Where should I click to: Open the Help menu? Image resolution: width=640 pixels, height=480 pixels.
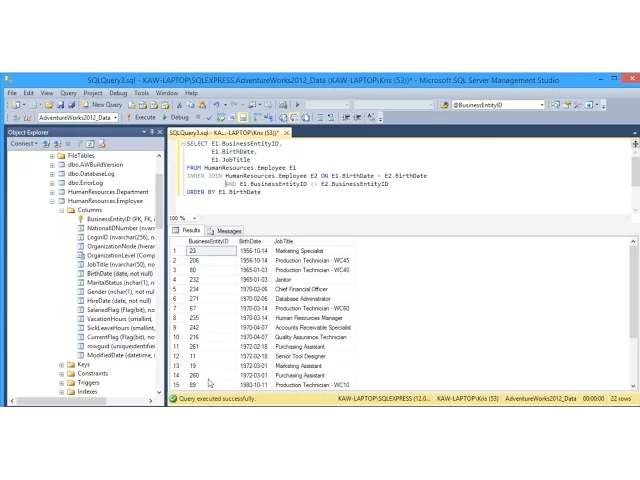pyautogui.click(x=191, y=93)
